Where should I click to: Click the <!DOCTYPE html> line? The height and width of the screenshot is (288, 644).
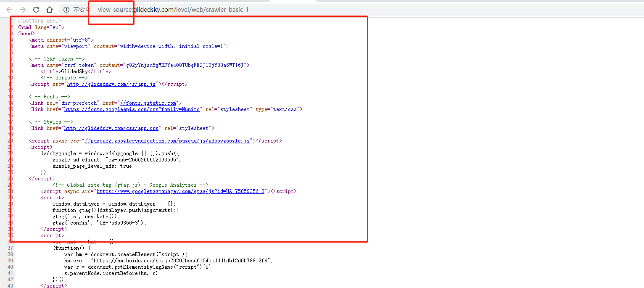pos(39,21)
